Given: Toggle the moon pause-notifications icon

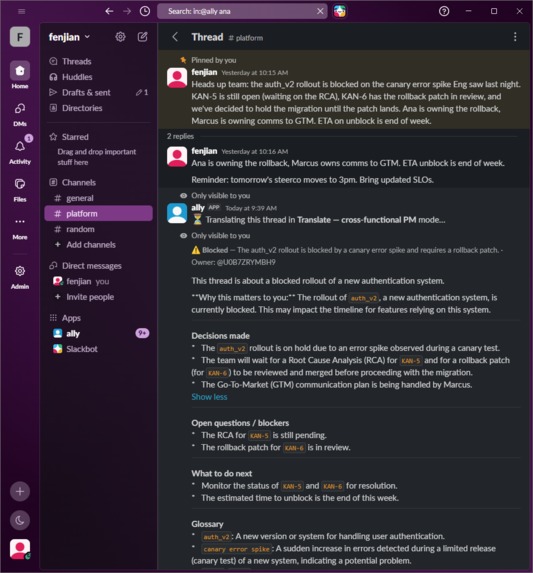Looking at the screenshot, I should [20, 520].
